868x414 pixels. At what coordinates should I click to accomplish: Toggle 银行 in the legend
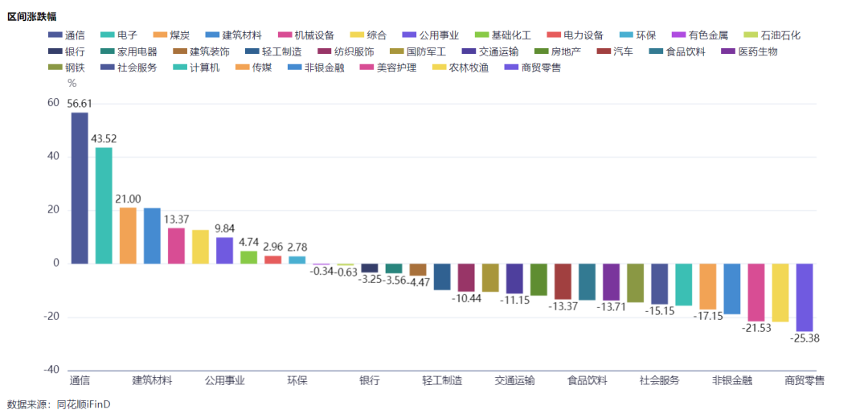pyautogui.click(x=66, y=52)
